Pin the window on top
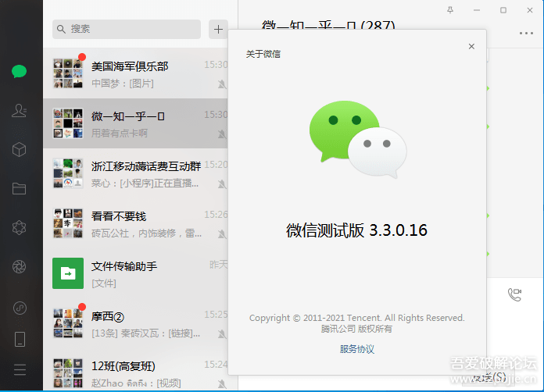The height and width of the screenshot is (392, 544). (450, 10)
